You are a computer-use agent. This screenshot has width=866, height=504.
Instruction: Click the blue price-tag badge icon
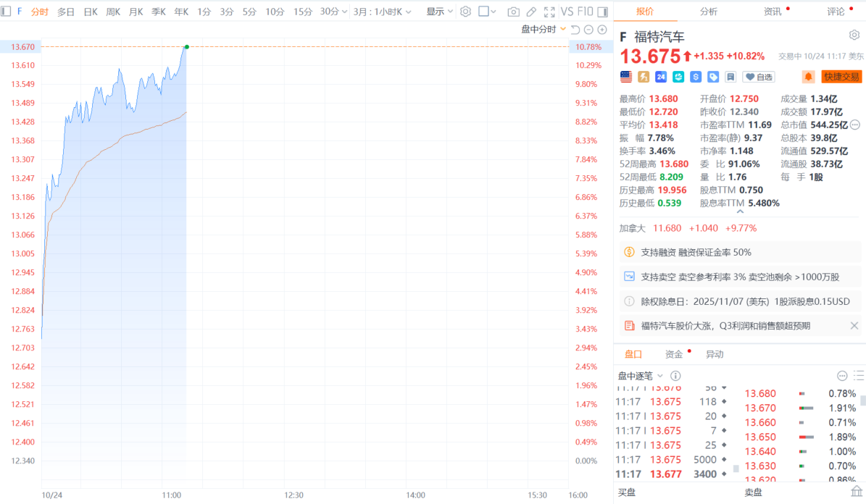(x=714, y=77)
